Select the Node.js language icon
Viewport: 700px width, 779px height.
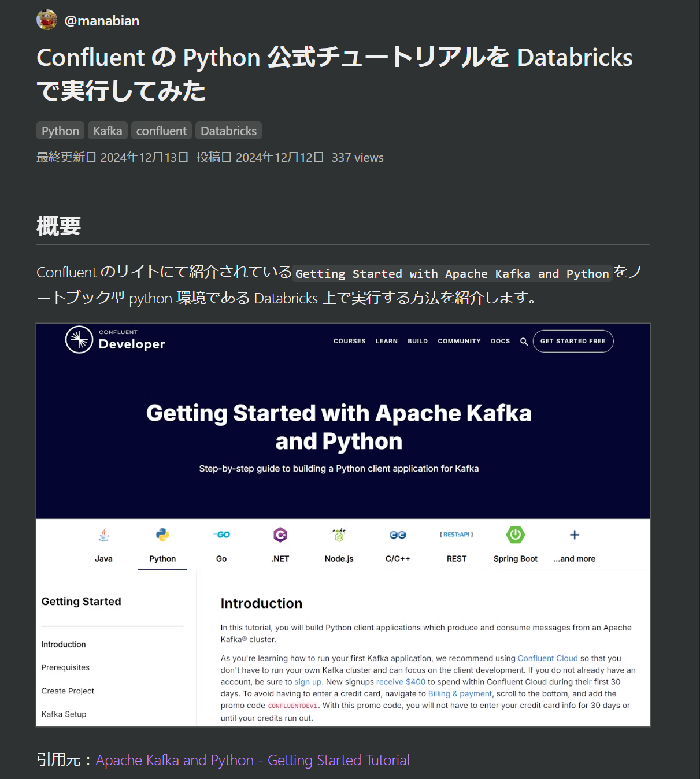pyautogui.click(x=338, y=535)
